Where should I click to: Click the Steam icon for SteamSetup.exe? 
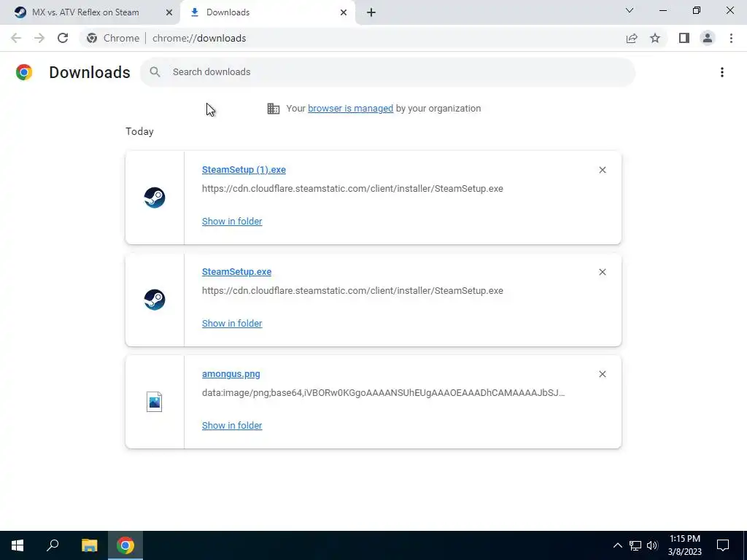click(x=155, y=300)
